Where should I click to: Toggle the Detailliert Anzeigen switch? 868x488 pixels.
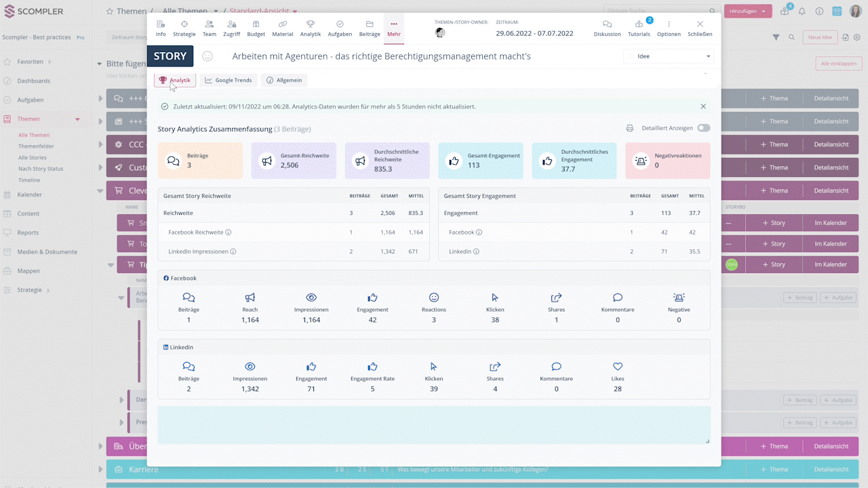coord(703,128)
